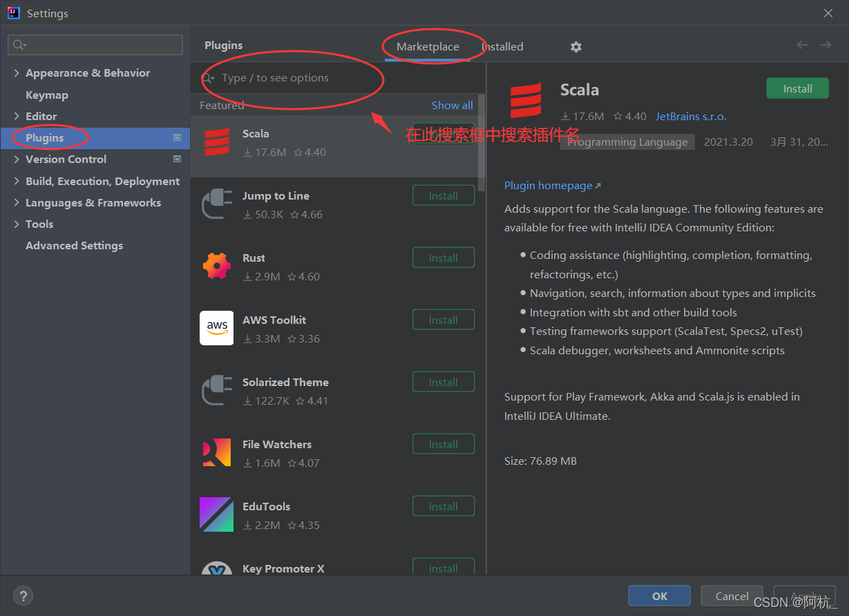The height and width of the screenshot is (616, 849).
Task: Install the Key Promoter X plugin
Action: pos(443,567)
